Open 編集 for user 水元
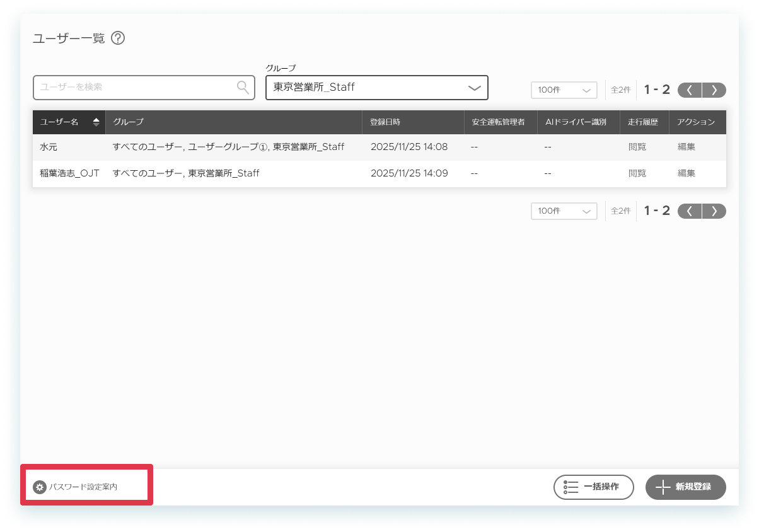Screen dimensions: 759x532 tap(687, 147)
